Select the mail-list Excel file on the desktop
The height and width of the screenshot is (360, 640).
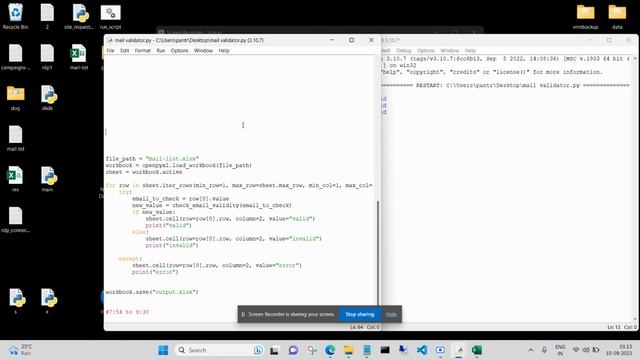[x=79, y=57]
